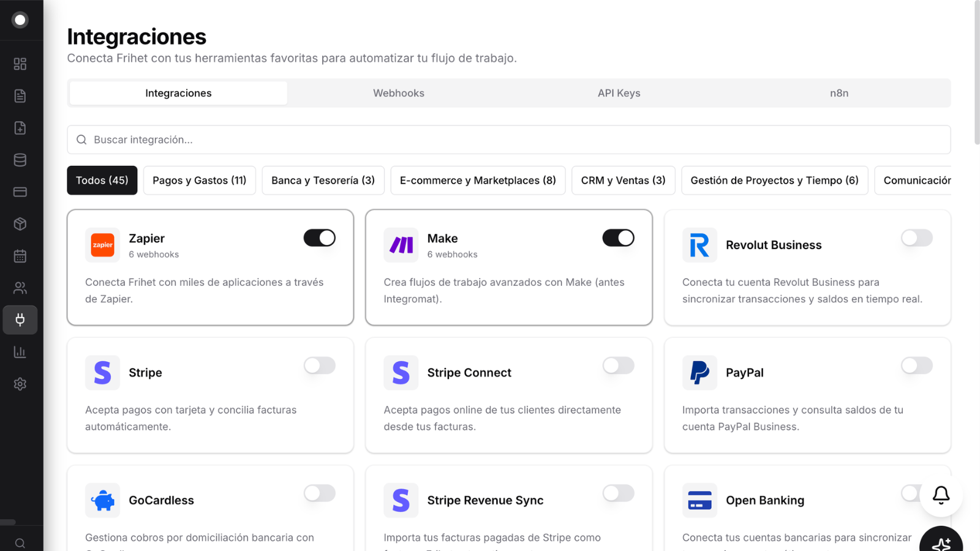Disable the Zapier integration toggle
The height and width of the screenshot is (551, 980).
320,238
